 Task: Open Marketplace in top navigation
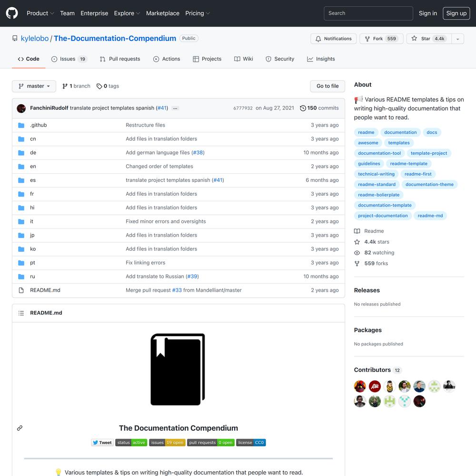(162, 13)
